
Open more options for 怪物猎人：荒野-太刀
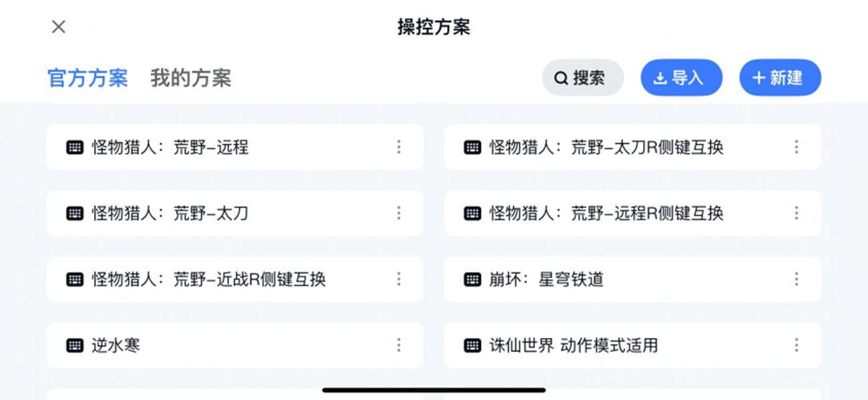399,213
